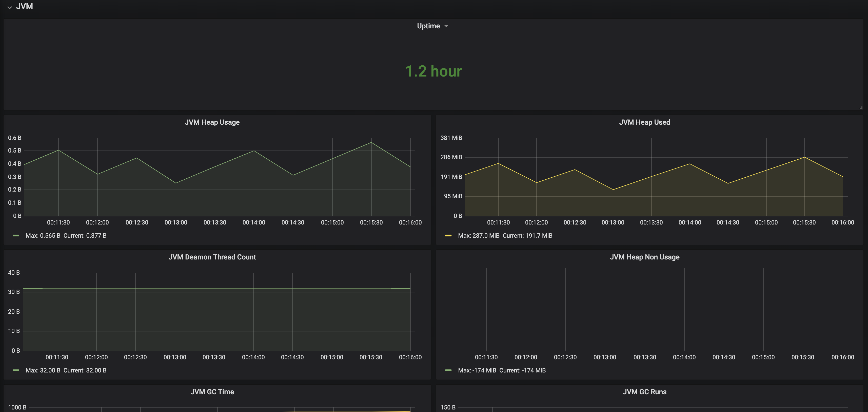
Task: Toggle series via 'Max: 32.00 B' legend label
Action: pyautogui.click(x=43, y=370)
